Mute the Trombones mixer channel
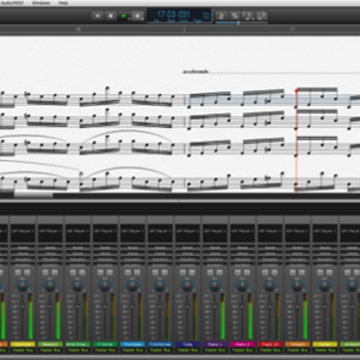Screen dimensions: 360x360 pos(155,273)
